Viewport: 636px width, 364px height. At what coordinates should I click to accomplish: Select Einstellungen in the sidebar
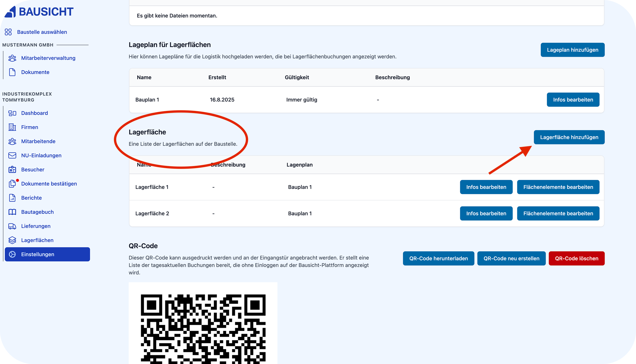(x=48, y=254)
